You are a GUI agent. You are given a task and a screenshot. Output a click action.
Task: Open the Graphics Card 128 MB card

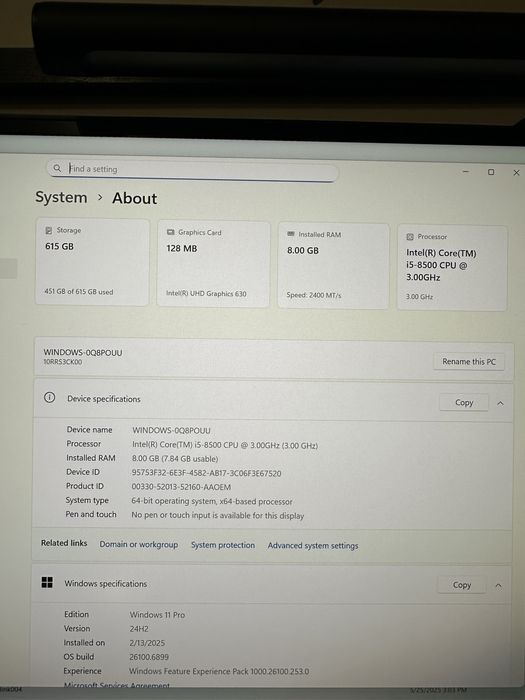[213, 264]
